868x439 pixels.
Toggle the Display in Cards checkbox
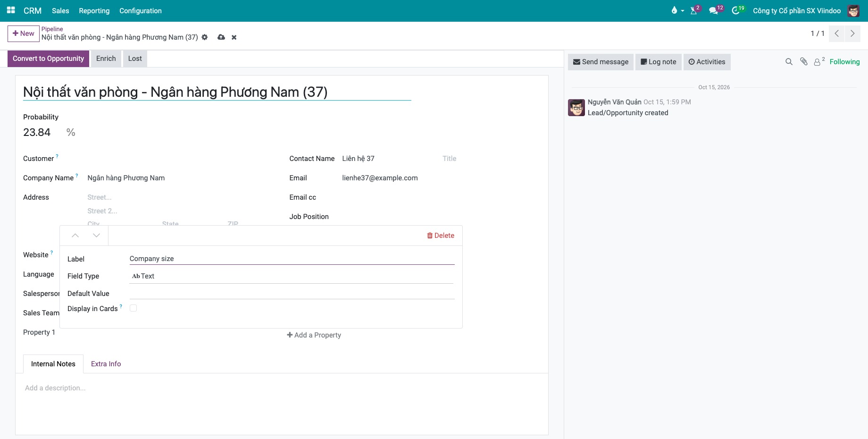(134, 308)
